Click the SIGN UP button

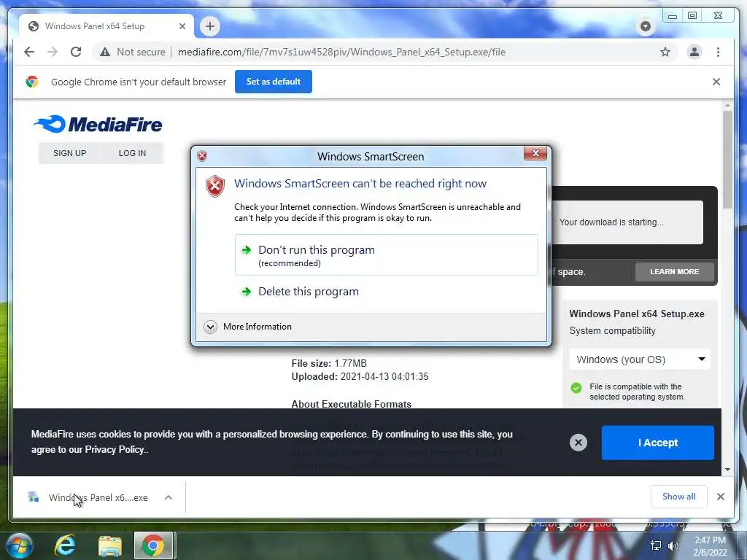[x=69, y=153]
